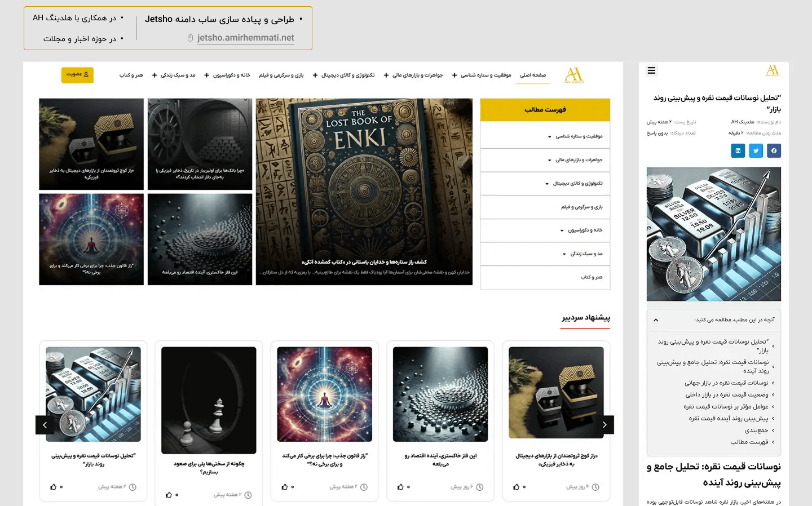Expand plus icon beside تکنولوژی و کالای دیجیتال in navbar
The image size is (812, 506).
click(315, 75)
